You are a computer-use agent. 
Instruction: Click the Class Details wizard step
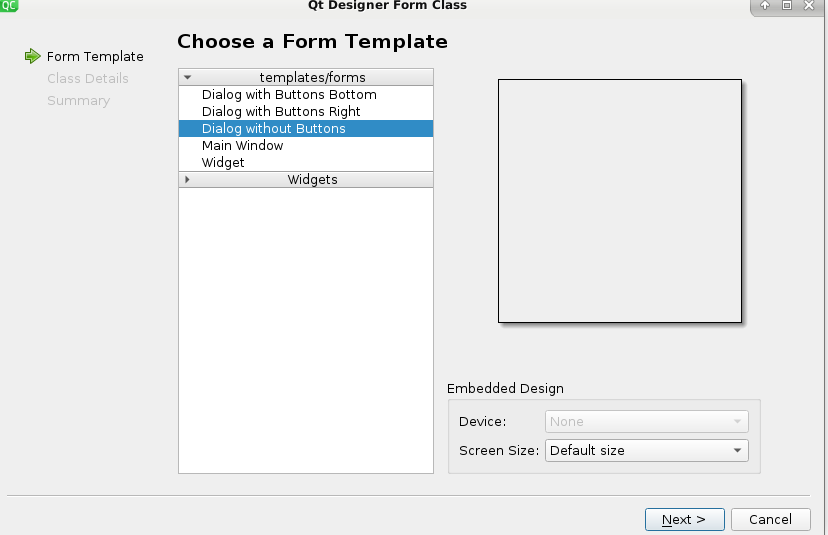point(88,79)
